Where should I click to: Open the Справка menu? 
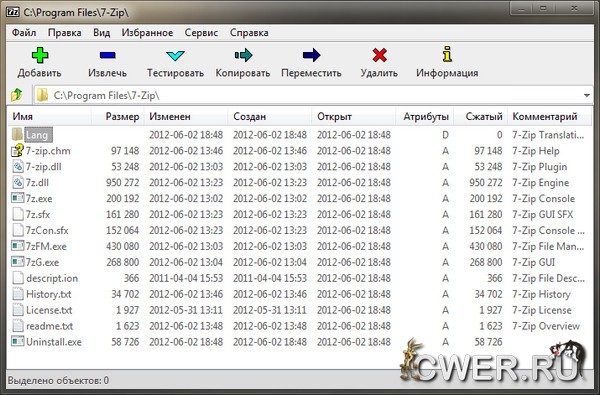(249, 33)
